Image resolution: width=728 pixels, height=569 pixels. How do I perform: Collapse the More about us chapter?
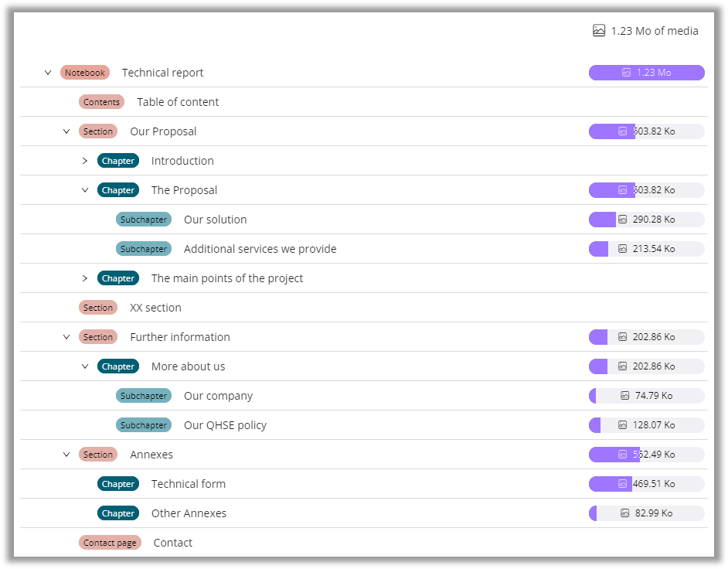(85, 366)
